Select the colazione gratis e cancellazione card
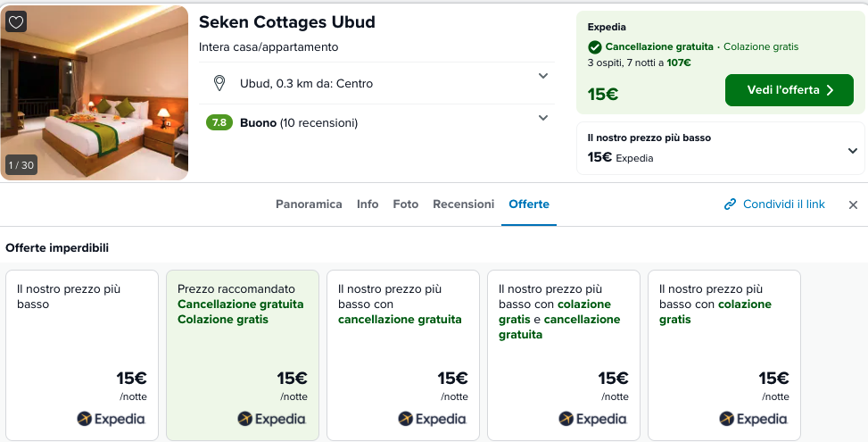This screenshot has width=868, height=442. tap(564, 355)
